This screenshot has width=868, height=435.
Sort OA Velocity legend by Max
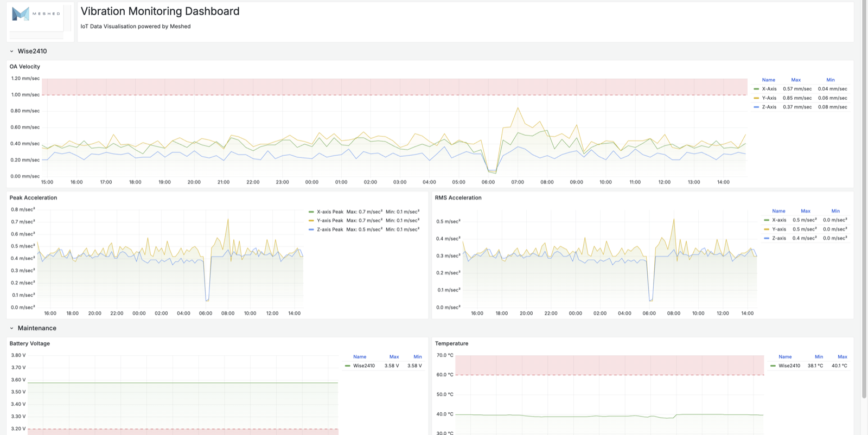pyautogui.click(x=796, y=80)
